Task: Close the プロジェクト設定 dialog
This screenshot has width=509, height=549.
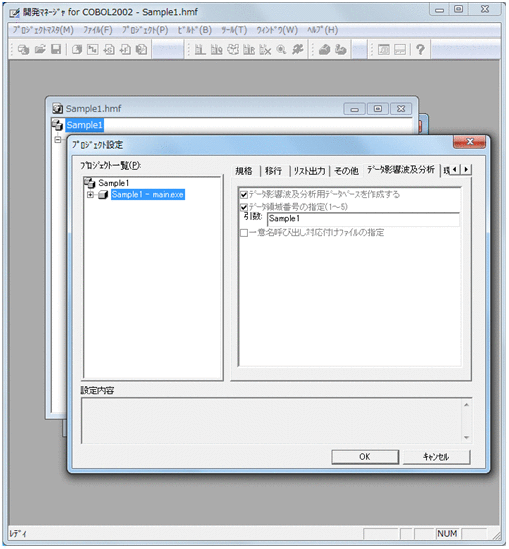Action: 470,142
